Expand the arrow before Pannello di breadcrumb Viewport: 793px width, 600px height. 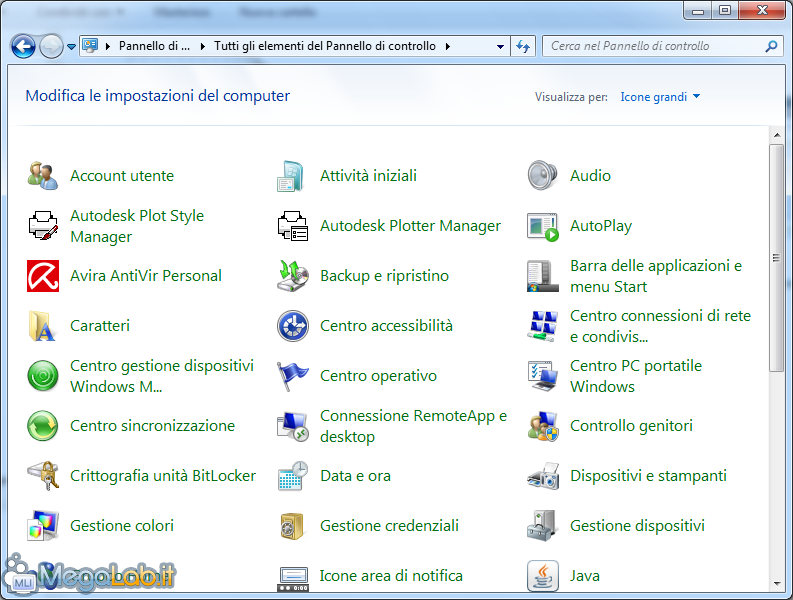[x=108, y=47]
